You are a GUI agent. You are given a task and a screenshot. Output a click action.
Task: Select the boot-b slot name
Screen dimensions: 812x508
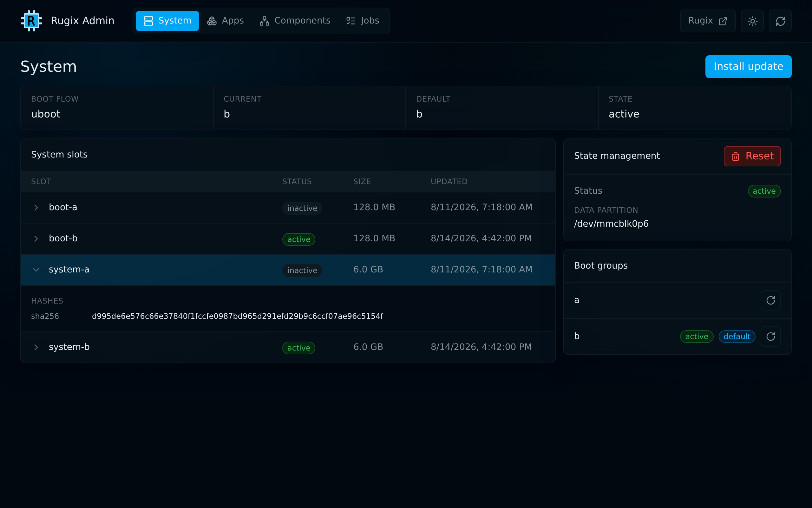click(63, 238)
